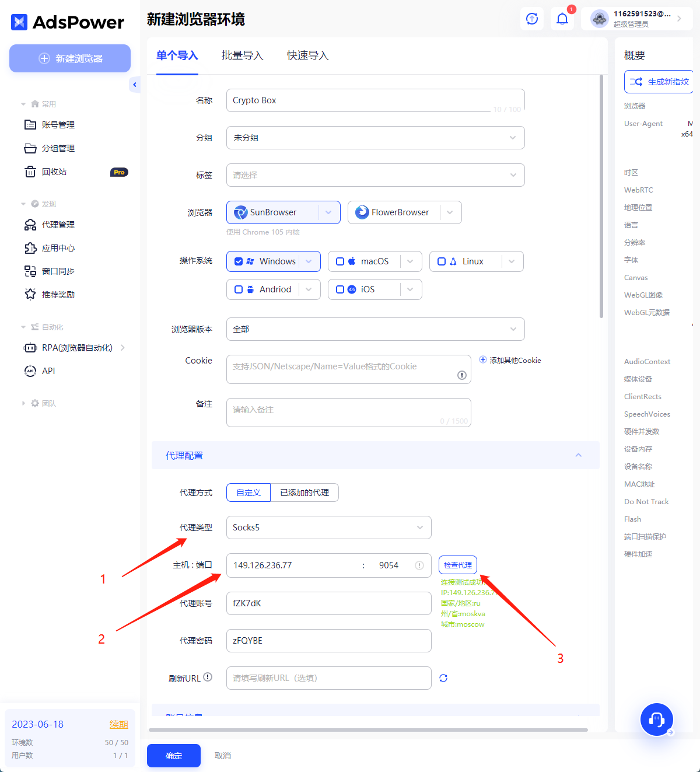
Task: Open 推荐奖励 star item
Action: pyautogui.click(x=58, y=295)
